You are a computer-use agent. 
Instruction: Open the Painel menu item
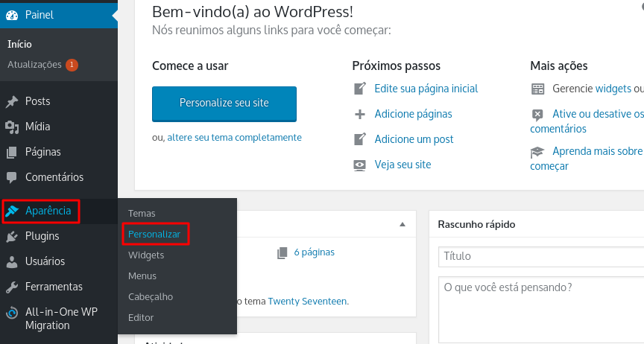(59, 15)
